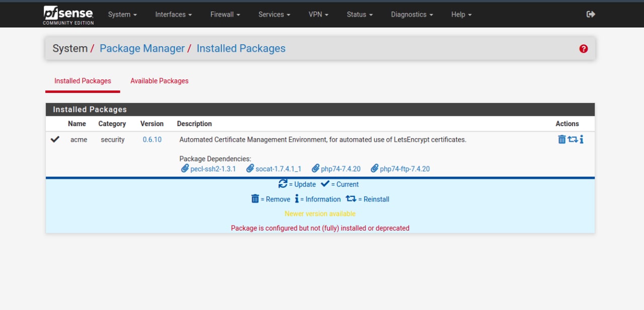Open php74-ftp-7.4.20 dependency link
The width and height of the screenshot is (644, 310).
point(405,169)
